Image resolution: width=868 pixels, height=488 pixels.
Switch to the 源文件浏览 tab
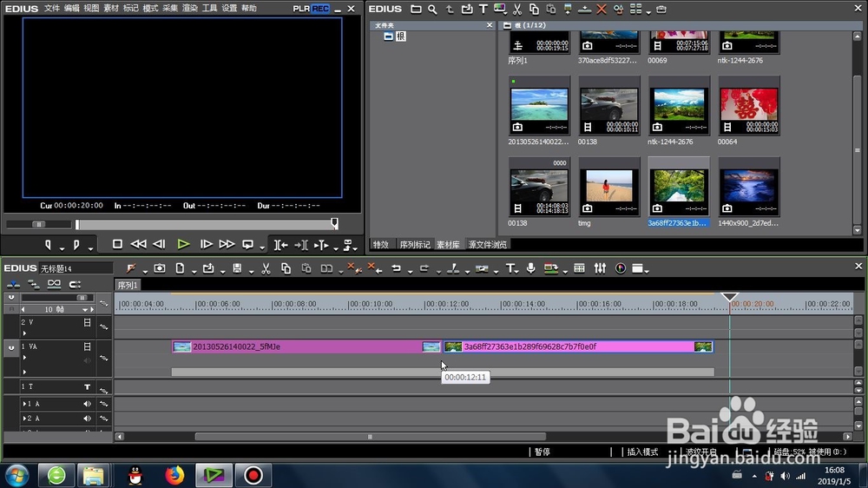pyautogui.click(x=488, y=244)
